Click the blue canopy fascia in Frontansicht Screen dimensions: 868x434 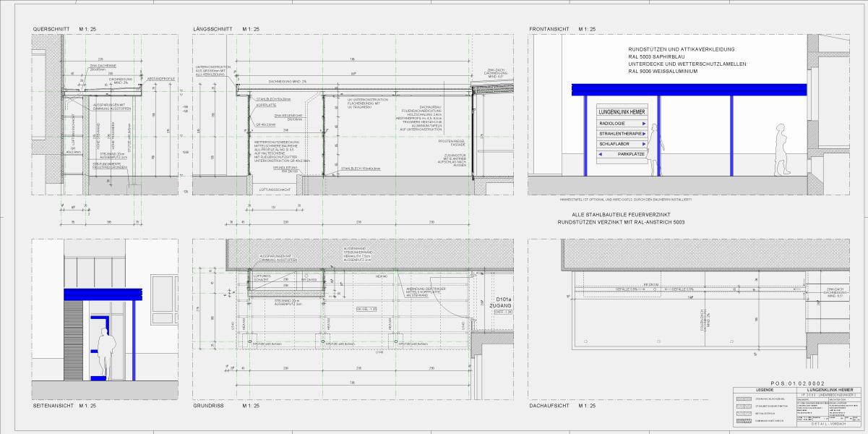687,89
